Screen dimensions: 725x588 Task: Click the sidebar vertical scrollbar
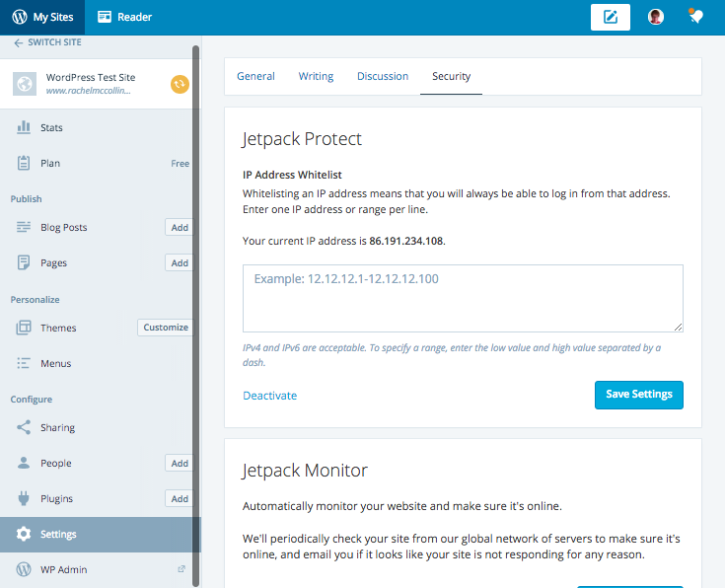coord(196,315)
